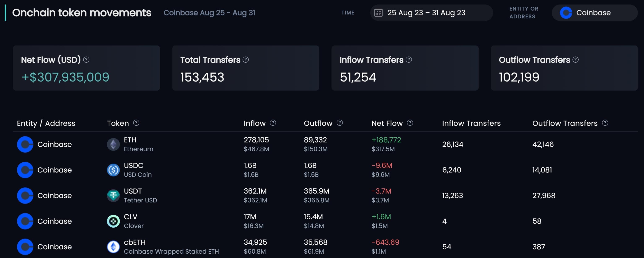Select the USDT token name
644x258 pixels.
pos(133,191)
